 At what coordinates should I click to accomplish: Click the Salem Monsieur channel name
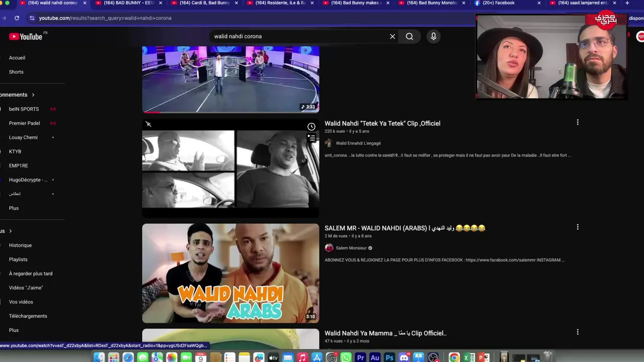click(x=351, y=248)
